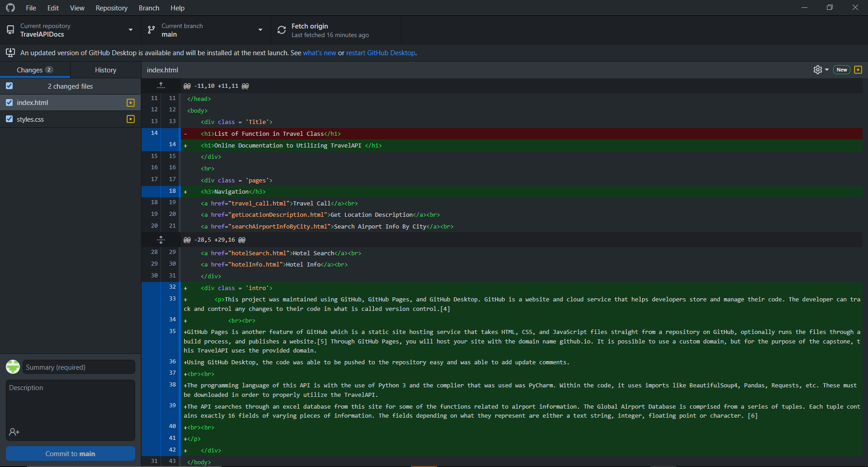Image resolution: width=868 pixels, height=467 pixels.
Task: Click the travel_call.html anchor line
Action: pos(522,203)
